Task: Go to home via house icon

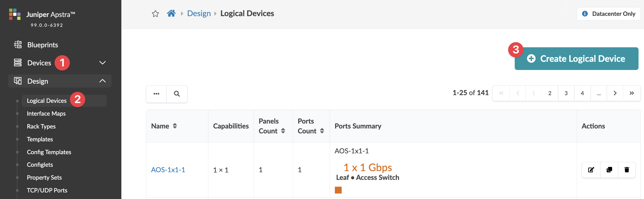Action: [171, 13]
